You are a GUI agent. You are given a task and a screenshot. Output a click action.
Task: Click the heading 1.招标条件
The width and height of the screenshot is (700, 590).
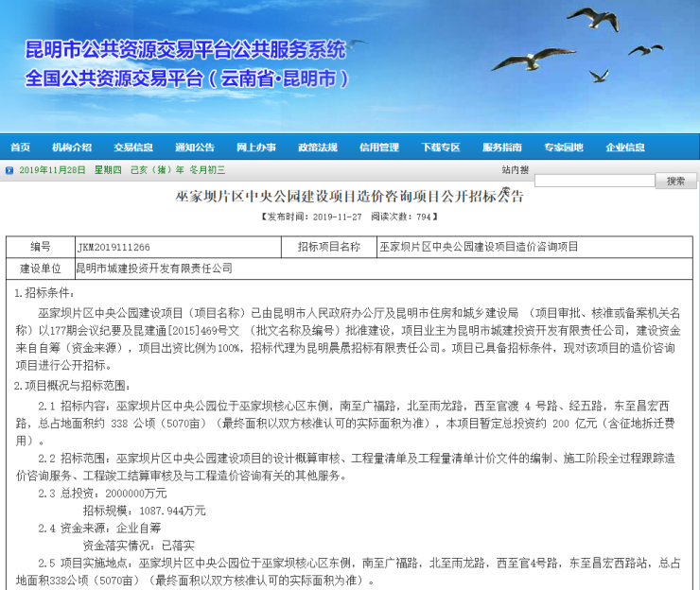[x=44, y=293]
